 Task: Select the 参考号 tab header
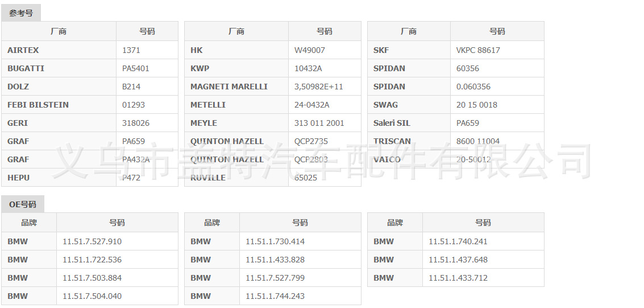pos(21,13)
